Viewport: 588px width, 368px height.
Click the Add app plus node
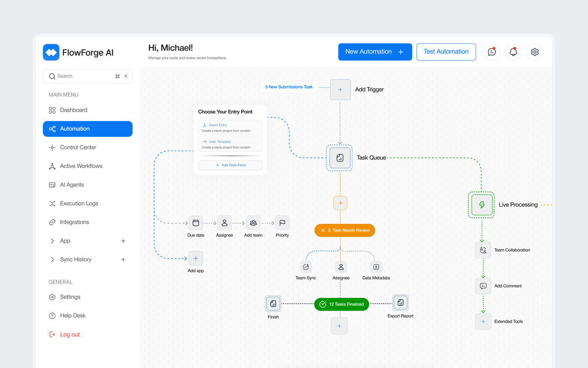[x=196, y=258]
